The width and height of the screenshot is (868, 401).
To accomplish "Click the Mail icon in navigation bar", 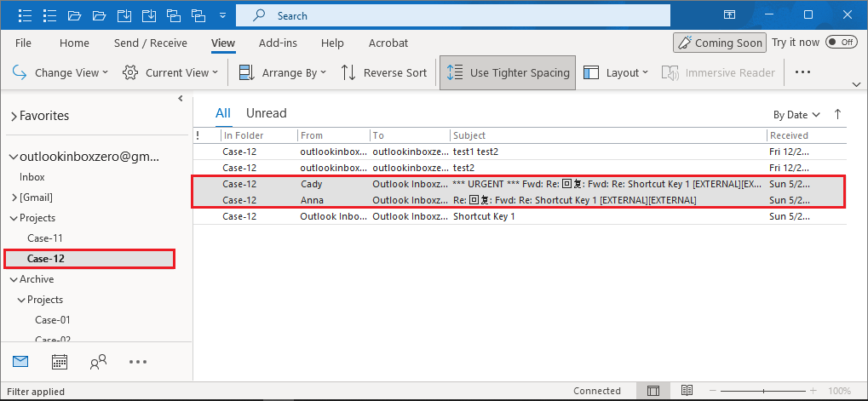I will coord(20,362).
